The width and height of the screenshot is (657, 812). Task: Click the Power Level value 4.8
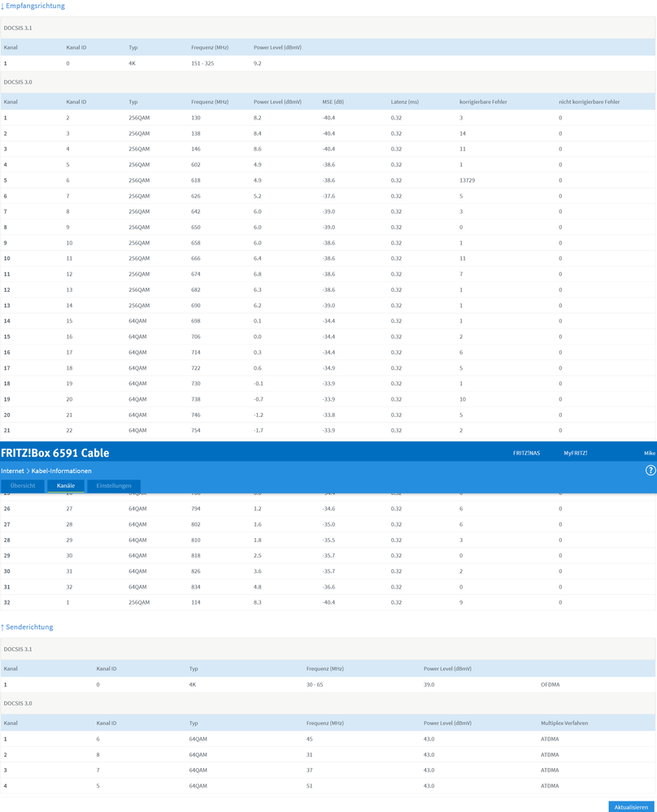257,587
